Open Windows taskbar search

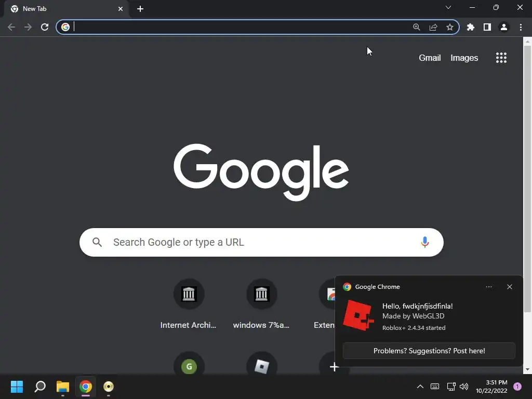click(40, 387)
